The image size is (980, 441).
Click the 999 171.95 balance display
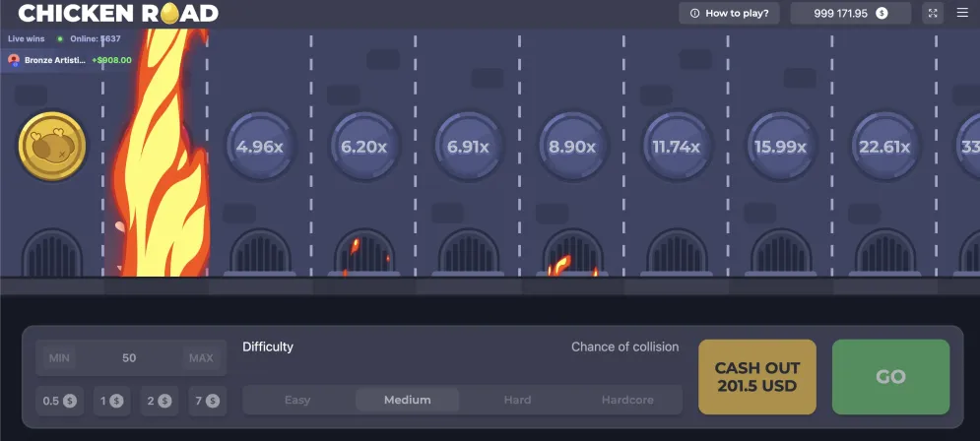point(850,13)
